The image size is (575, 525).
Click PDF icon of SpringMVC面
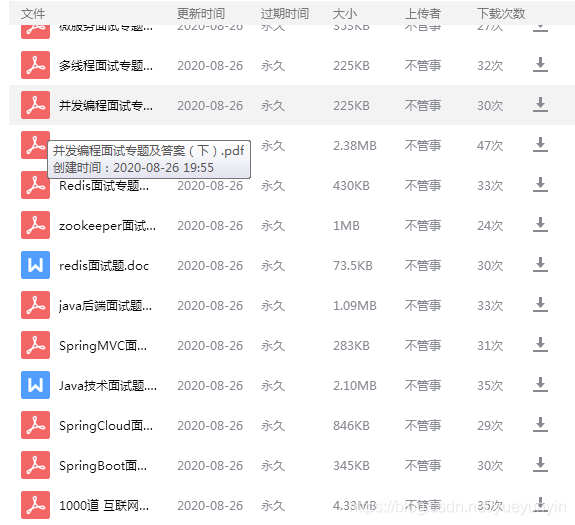pos(35,345)
